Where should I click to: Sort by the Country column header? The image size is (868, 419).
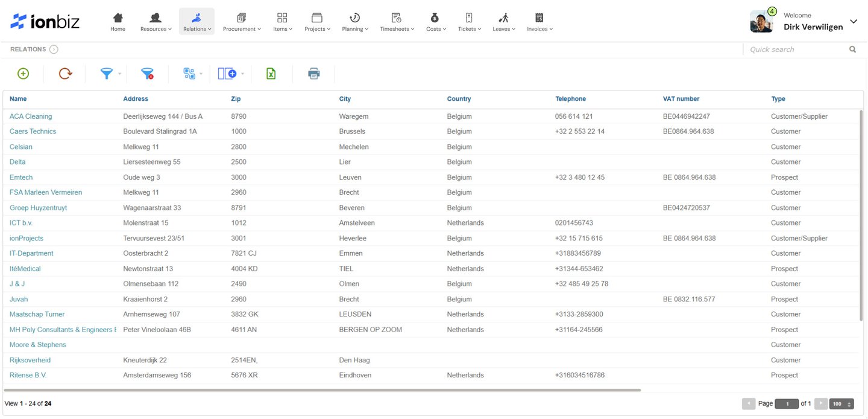[459, 99]
